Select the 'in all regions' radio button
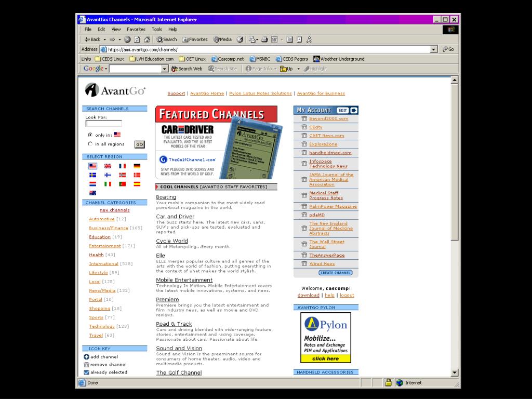This screenshot has width=532, height=399. [x=90, y=144]
